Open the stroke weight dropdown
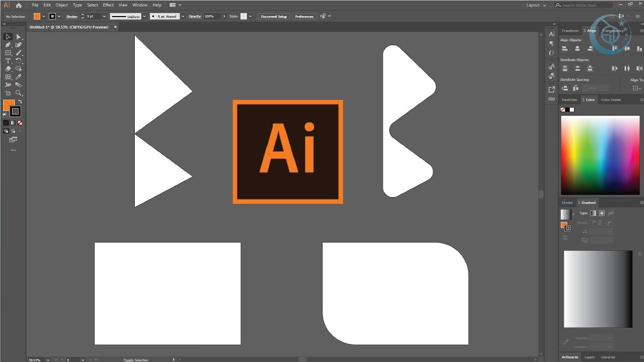 [105, 17]
